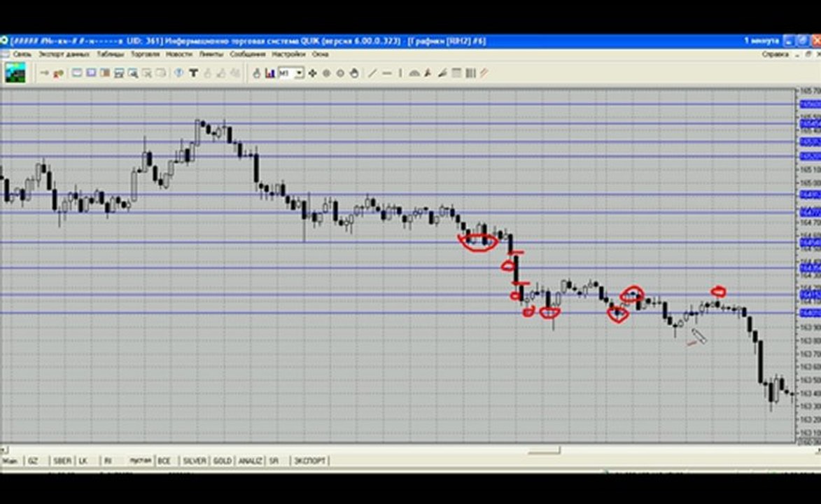The height and width of the screenshot is (504, 821).
Task: Click the red-green connection settings icon
Action: click(x=58, y=73)
